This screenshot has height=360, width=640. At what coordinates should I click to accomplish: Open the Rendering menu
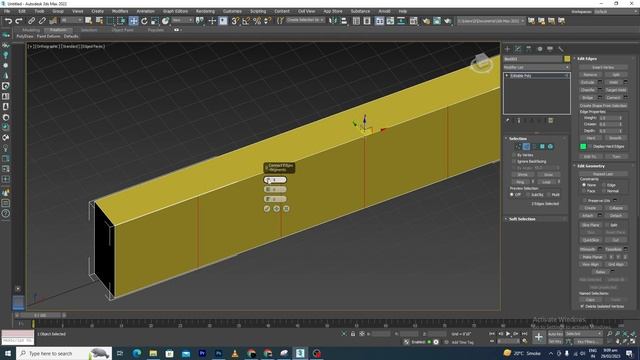tap(205, 11)
